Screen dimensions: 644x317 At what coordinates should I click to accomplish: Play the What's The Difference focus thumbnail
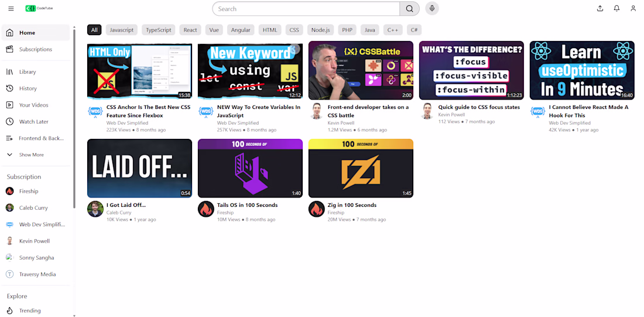click(471, 70)
